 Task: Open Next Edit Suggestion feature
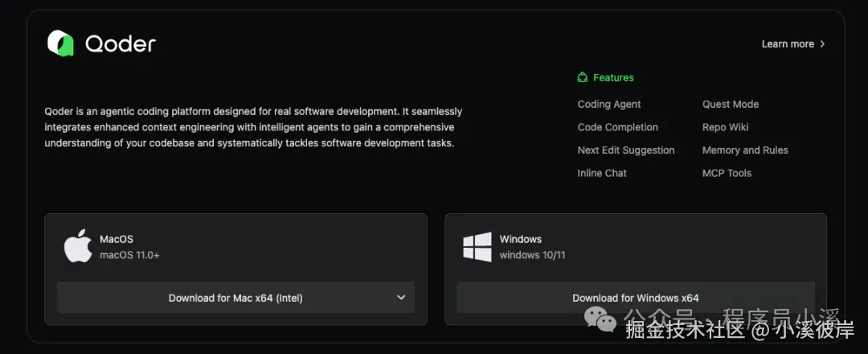coord(625,150)
